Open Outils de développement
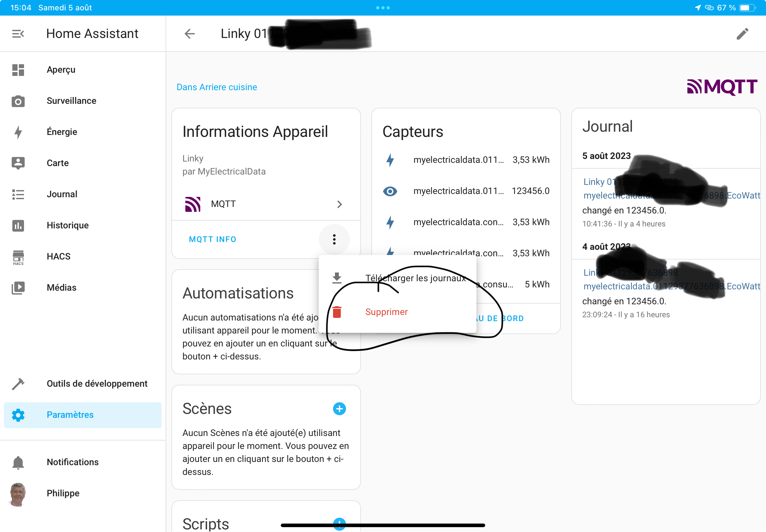This screenshot has width=766, height=532. coord(97,384)
